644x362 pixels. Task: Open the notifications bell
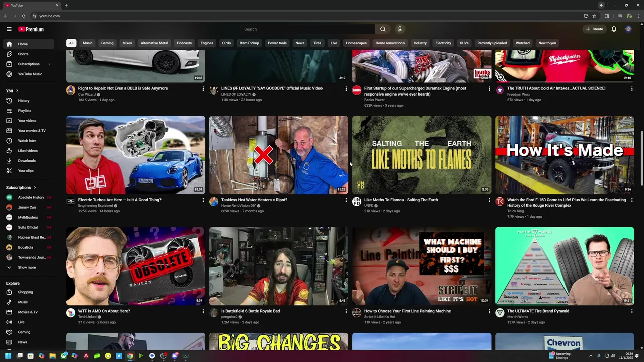[614, 29]
